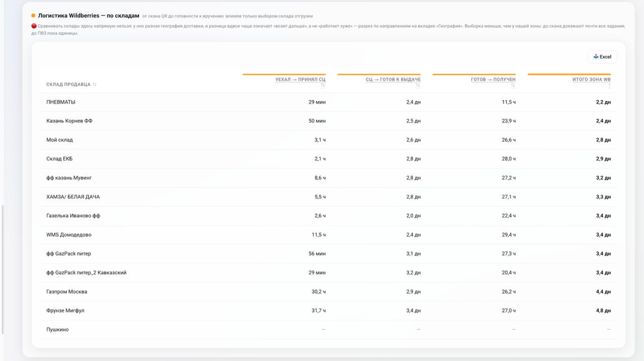Click the 56 мин value for фф GazPack питер
The width and height of the screenshot is (644, 361).
[x=317, y=254]
